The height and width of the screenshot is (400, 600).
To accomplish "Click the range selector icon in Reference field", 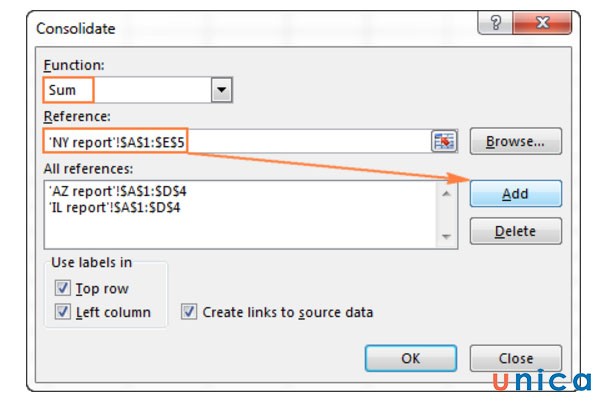I will click(x=443, y=141).
